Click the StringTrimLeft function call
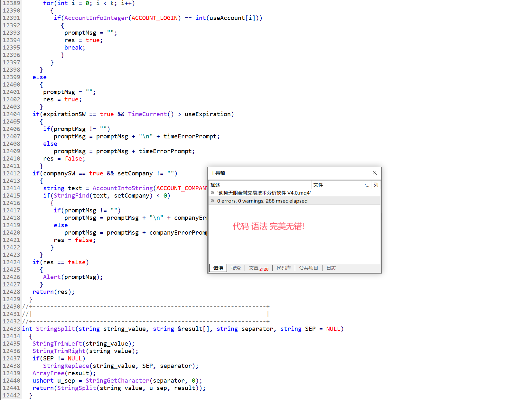The width and height of the screenshot is (532, 400). point(57,344)
